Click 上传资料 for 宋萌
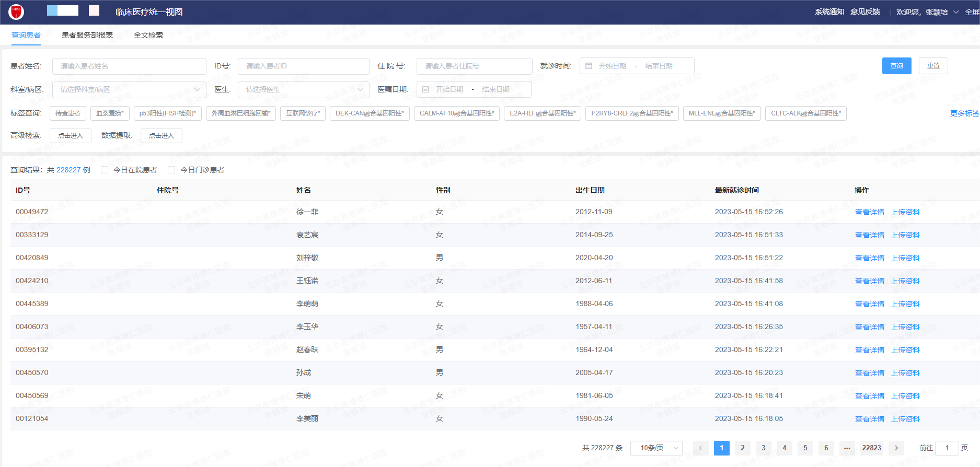The height and width of the screenshot is (467, 980). point(905,396)
